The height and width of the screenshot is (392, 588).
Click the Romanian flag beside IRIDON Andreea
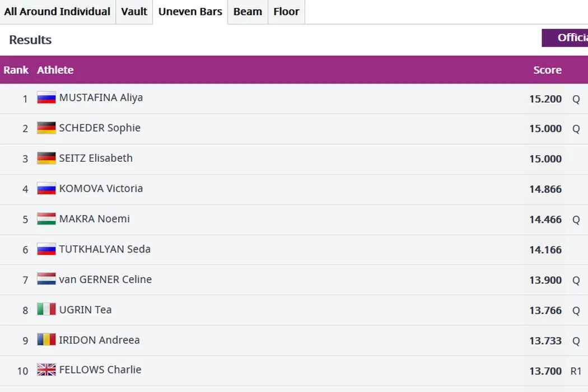pyautogui.click(x=46, y=340)
